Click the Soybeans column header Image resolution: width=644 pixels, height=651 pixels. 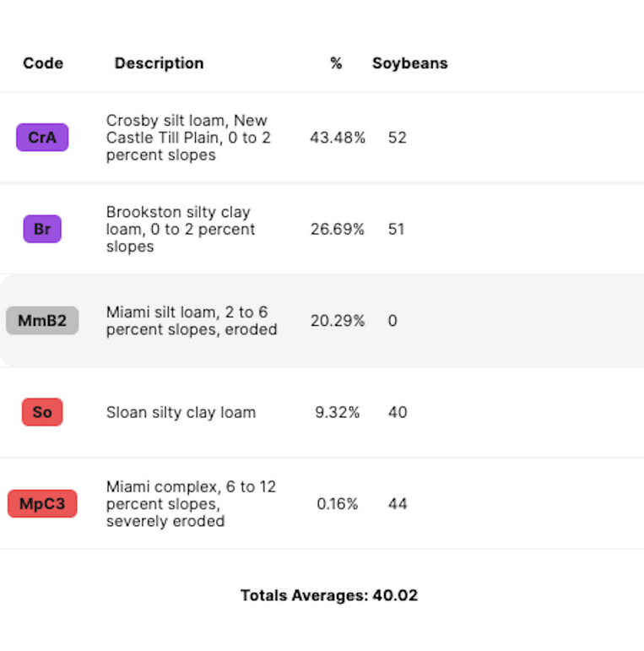410,63
